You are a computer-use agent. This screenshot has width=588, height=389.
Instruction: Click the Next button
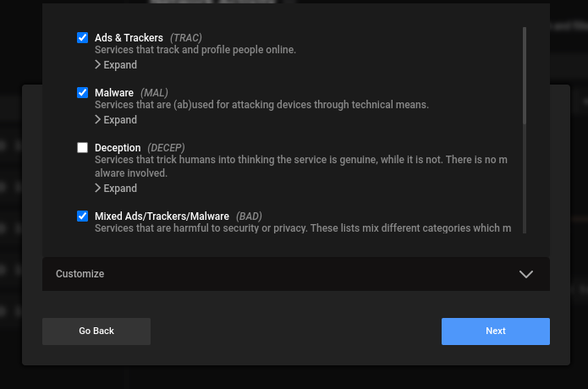tap(495, 331)
